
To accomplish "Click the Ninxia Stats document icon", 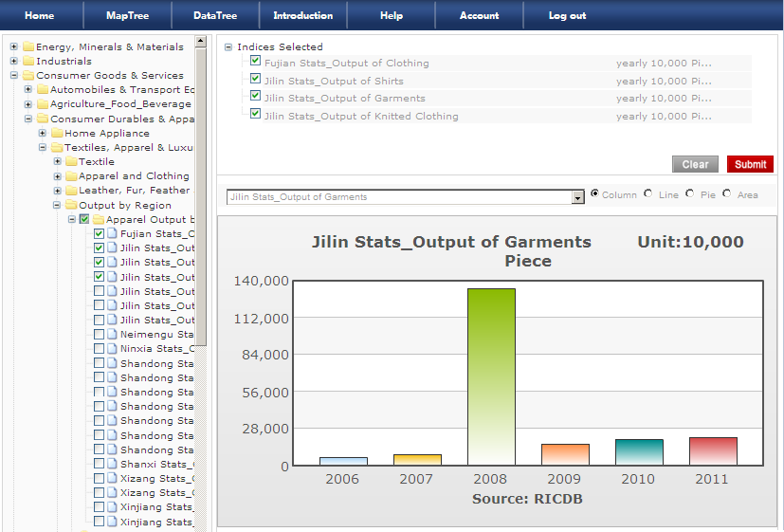I will (113, 348).
